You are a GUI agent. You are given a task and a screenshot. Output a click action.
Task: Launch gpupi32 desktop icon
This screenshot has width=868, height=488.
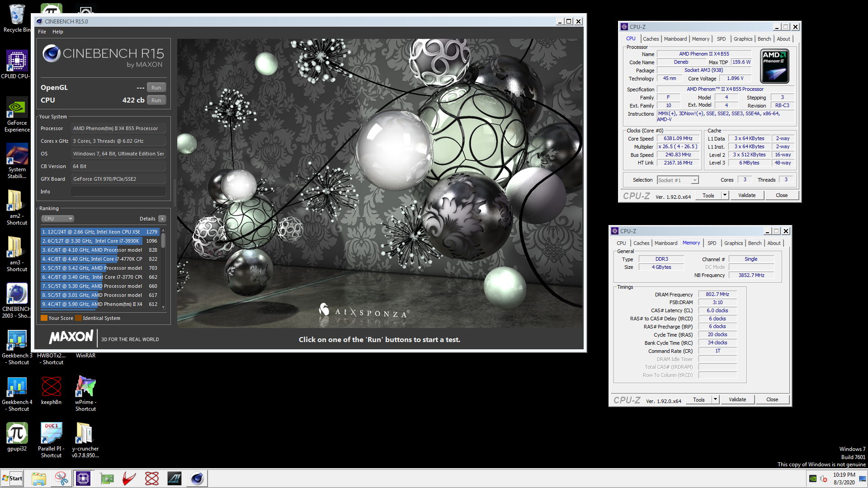click(x=17, y=437)
